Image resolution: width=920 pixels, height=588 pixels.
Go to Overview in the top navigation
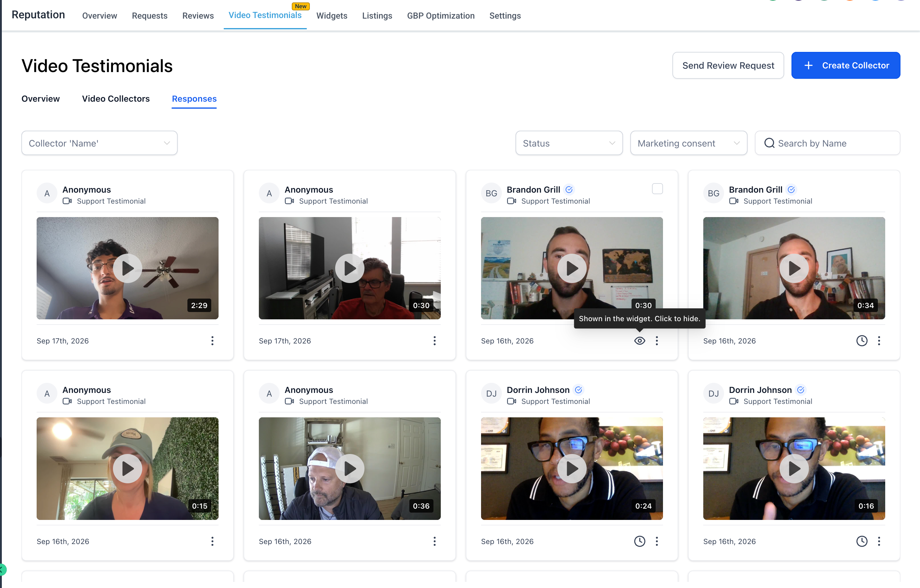pyautogui.click(x=99, y=16)
